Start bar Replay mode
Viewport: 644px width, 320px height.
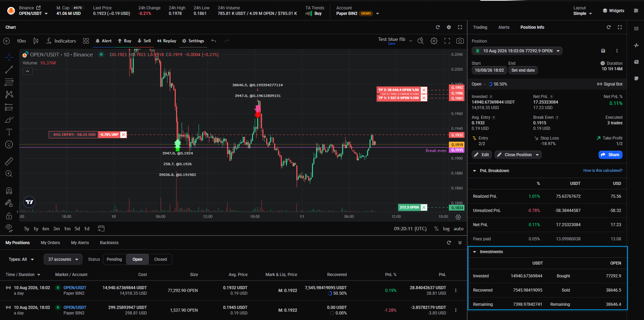pyautogui.click(x=167, y=41)
